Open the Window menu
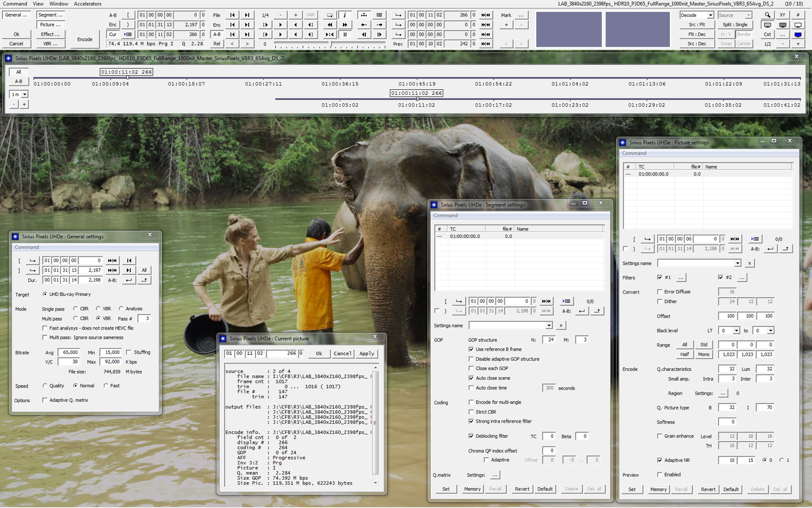 point(59,3)
